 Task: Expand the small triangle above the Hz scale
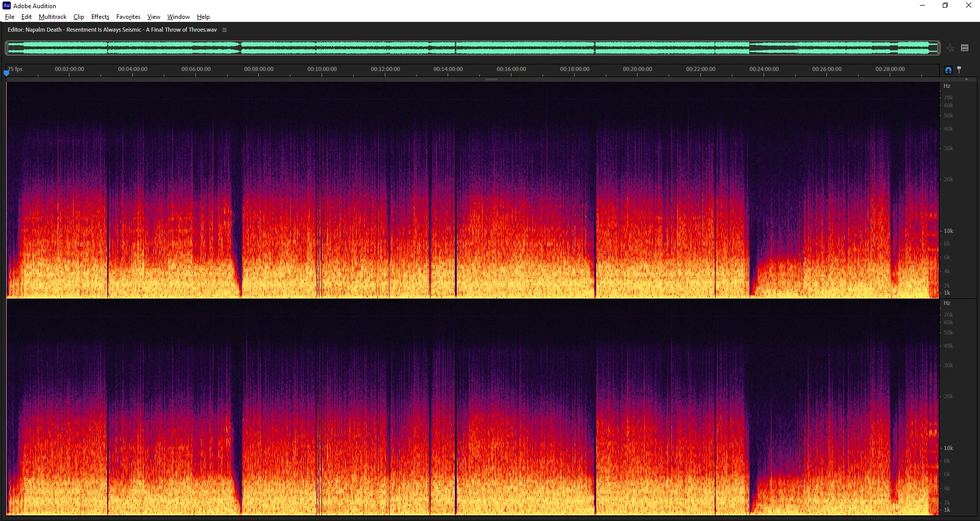[966, 80]
